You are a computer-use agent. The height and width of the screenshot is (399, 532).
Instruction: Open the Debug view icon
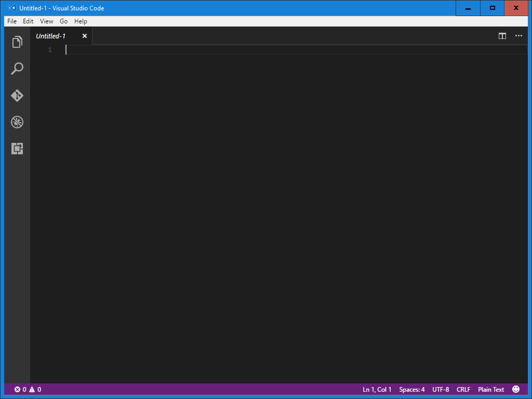coord(17,122)
